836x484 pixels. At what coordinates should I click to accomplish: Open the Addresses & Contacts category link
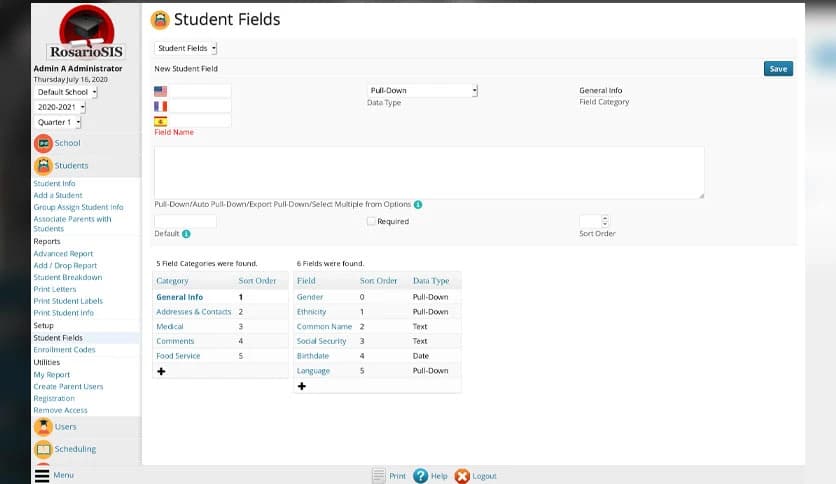[193, 312]
